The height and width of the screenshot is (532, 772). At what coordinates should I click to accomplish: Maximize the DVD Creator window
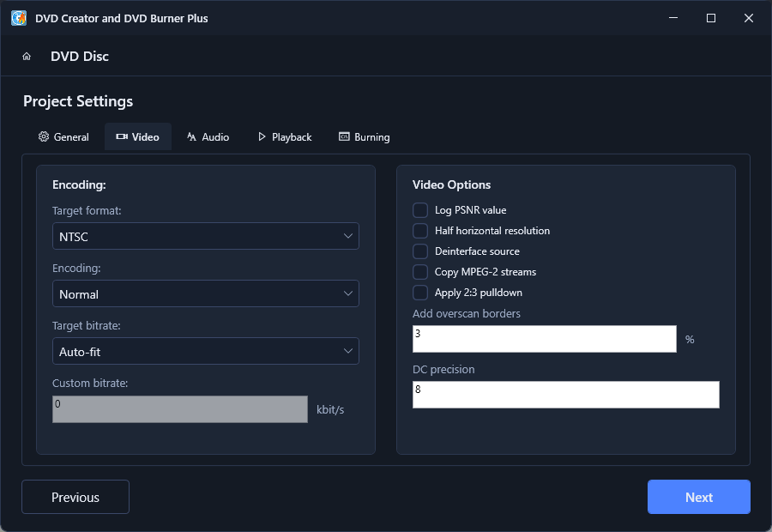(x=711, y=18)
